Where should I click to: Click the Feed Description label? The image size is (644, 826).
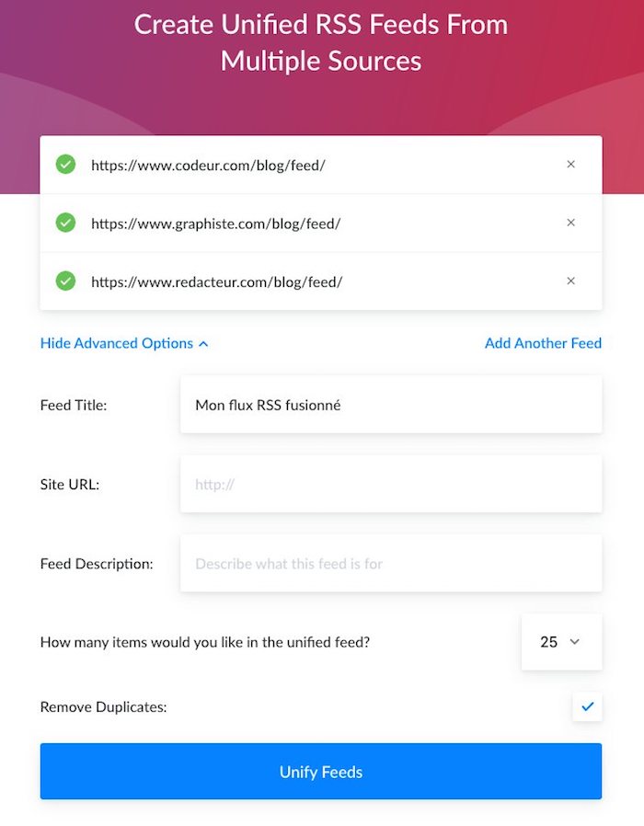point(97,563)
